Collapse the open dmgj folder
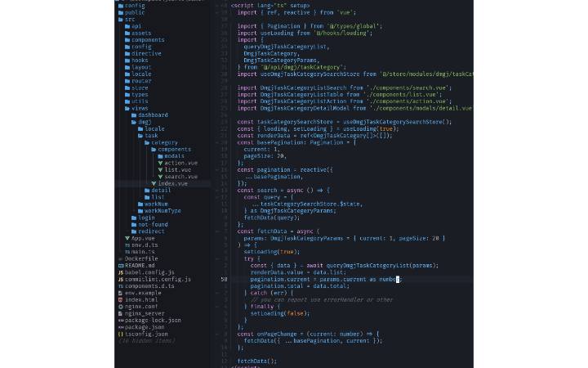Viewport: 588px width, 368px height. 134,122
